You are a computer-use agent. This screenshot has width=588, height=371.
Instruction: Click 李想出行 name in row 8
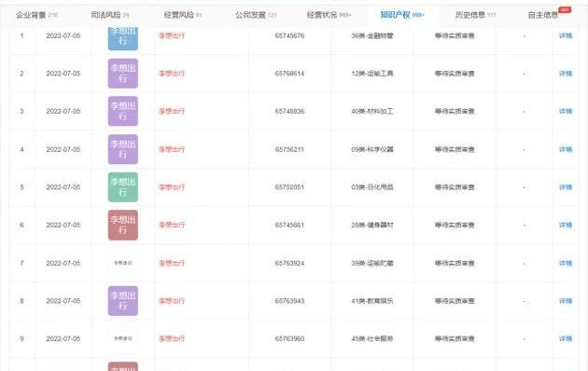[172, 301]
